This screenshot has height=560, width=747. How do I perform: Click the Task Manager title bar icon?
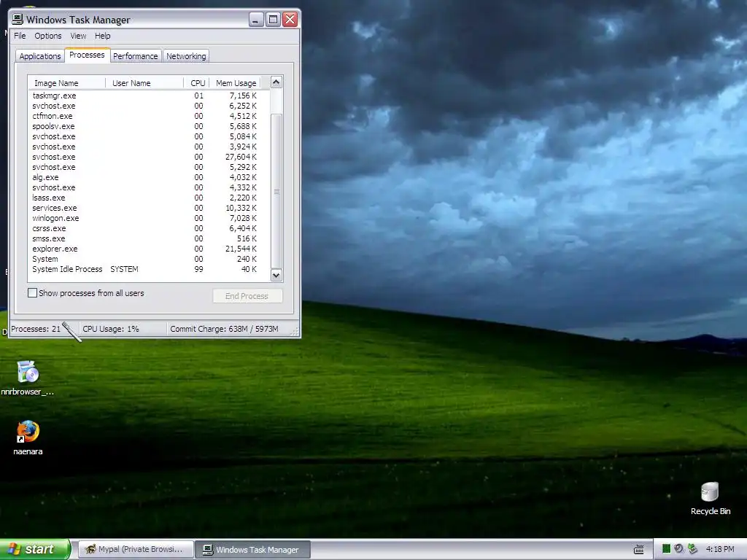[18, 19]
